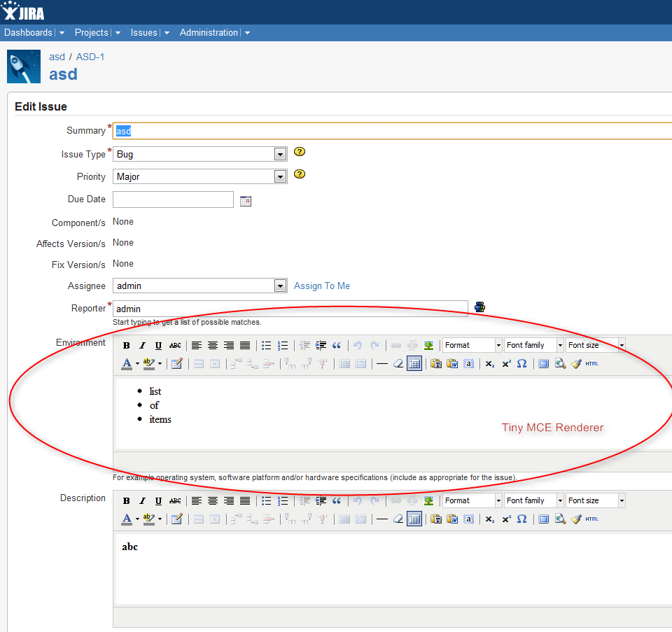Toggle italic in Description editor toolbar
The image size is (672, 632).
142,501
